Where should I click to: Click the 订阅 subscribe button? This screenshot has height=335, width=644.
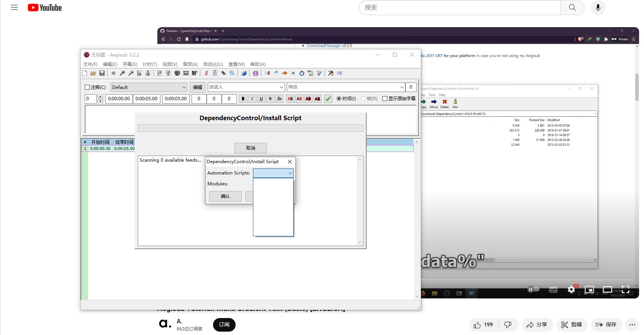pos(224,325)
